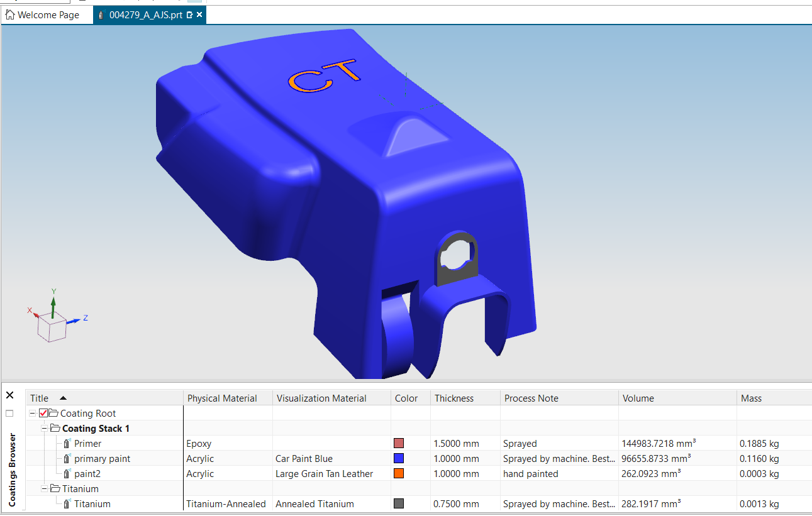Screen dimensions: 812x516
Task: Close the Coatings Browser panel
Action: [x=10, y=395]
